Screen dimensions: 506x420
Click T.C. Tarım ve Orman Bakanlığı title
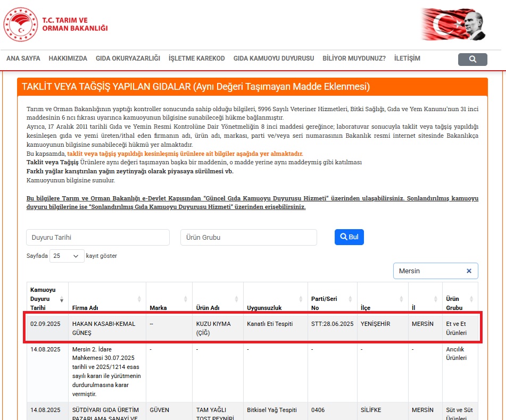tap(75, 24)
